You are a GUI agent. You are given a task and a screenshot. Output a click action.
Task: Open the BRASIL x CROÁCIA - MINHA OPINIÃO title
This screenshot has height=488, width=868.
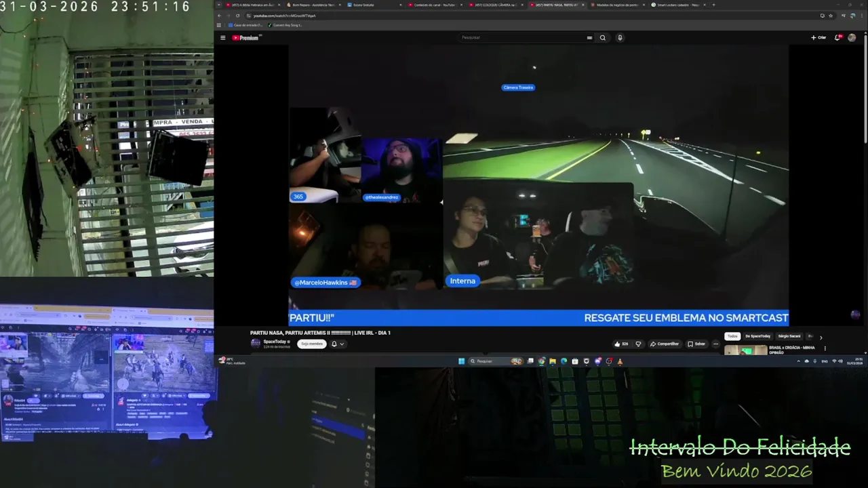point(791,350)
